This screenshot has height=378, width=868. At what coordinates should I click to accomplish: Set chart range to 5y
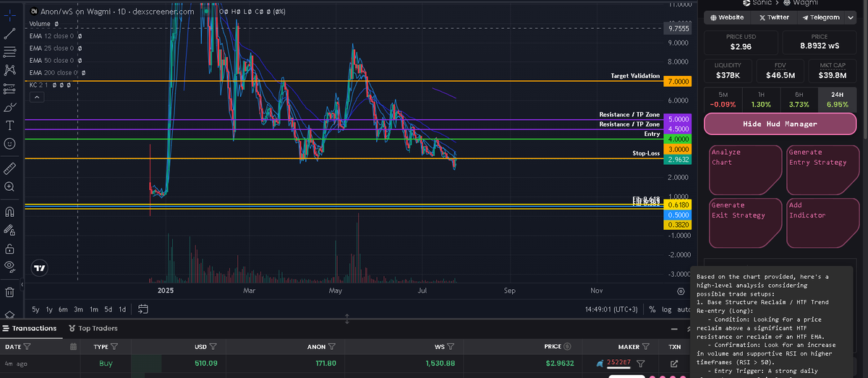point(36,309)
